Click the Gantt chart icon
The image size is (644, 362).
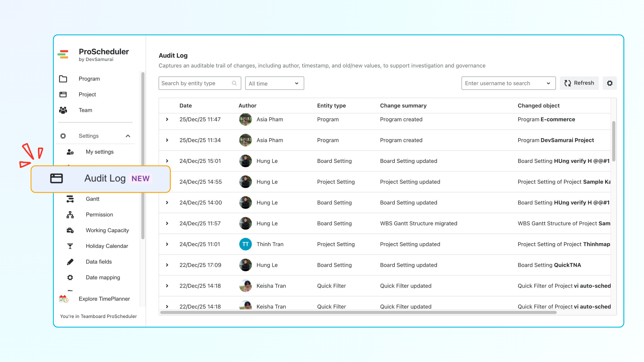(70, 199)
